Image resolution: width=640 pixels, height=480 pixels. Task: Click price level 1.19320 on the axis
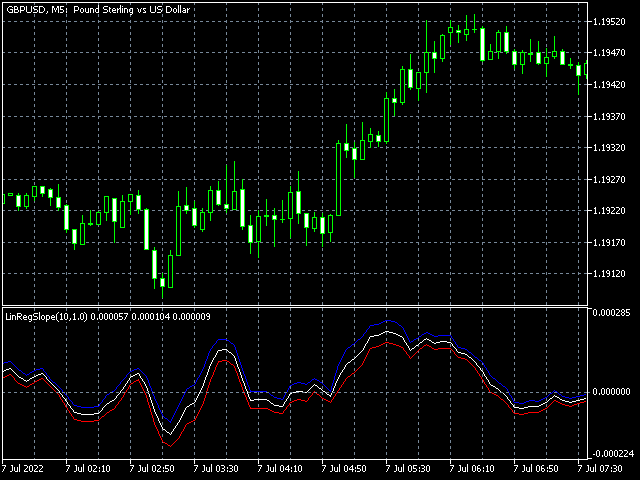point(609,148)
